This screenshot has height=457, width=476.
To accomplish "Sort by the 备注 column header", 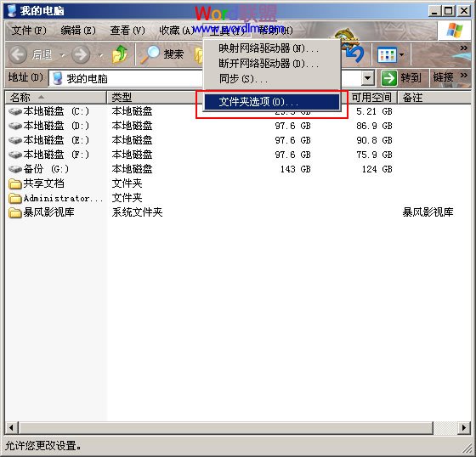I will click(x=434, y=98).
